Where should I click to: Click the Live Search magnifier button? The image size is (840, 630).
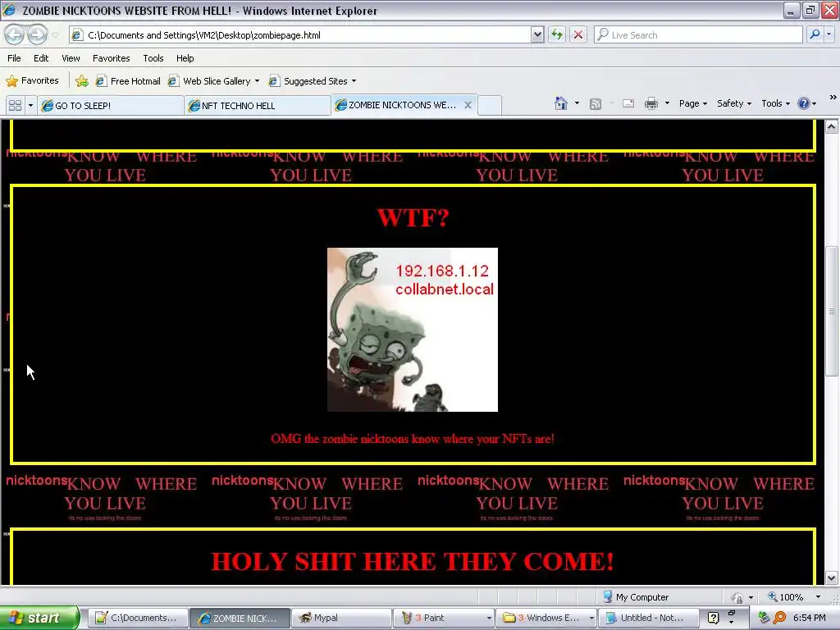click(x=815, y=34)
